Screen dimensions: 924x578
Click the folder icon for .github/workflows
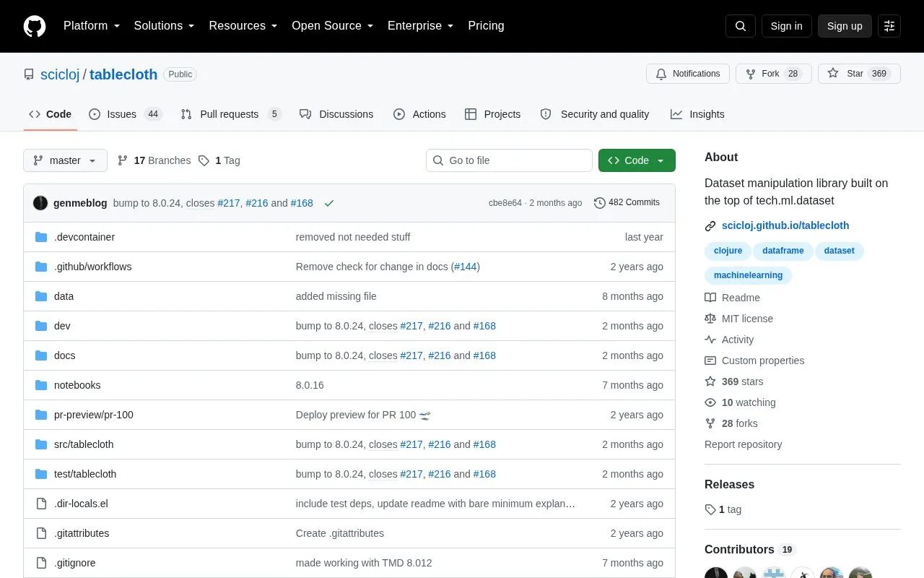coord(41,267)
